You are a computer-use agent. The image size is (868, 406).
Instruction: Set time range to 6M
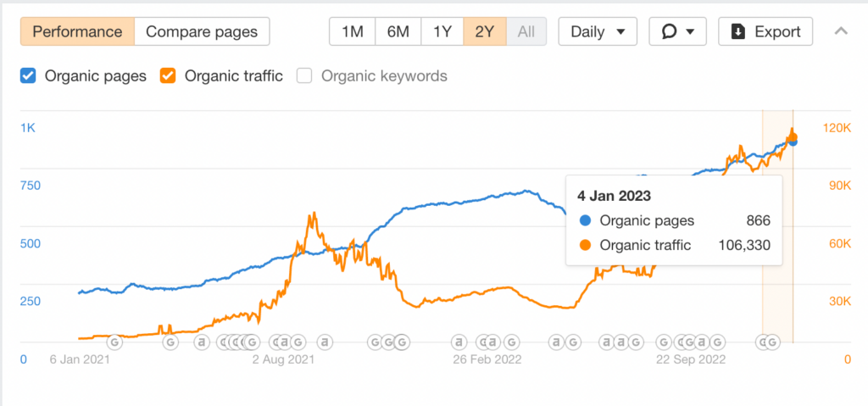pyautogui.click(x=398, y=31)
